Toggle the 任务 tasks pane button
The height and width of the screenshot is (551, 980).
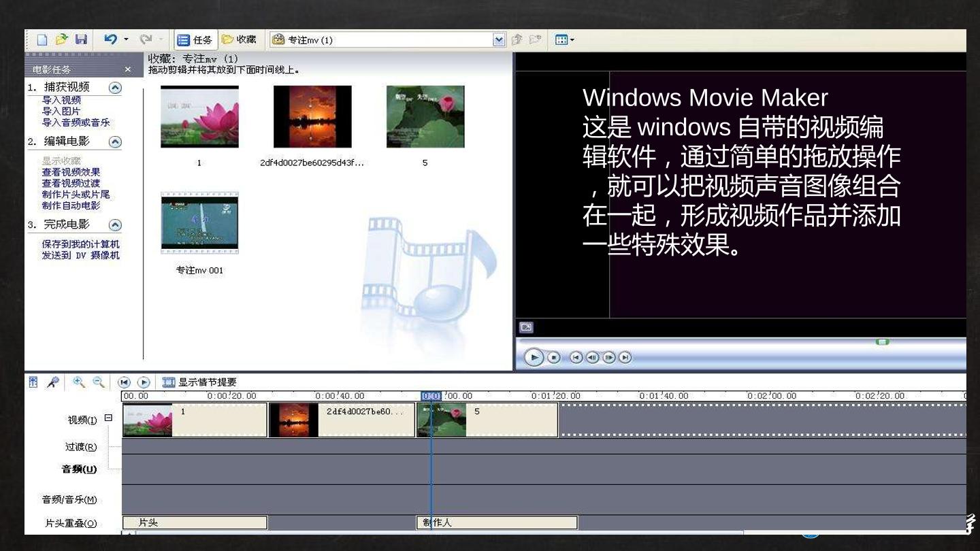(195, 40)
